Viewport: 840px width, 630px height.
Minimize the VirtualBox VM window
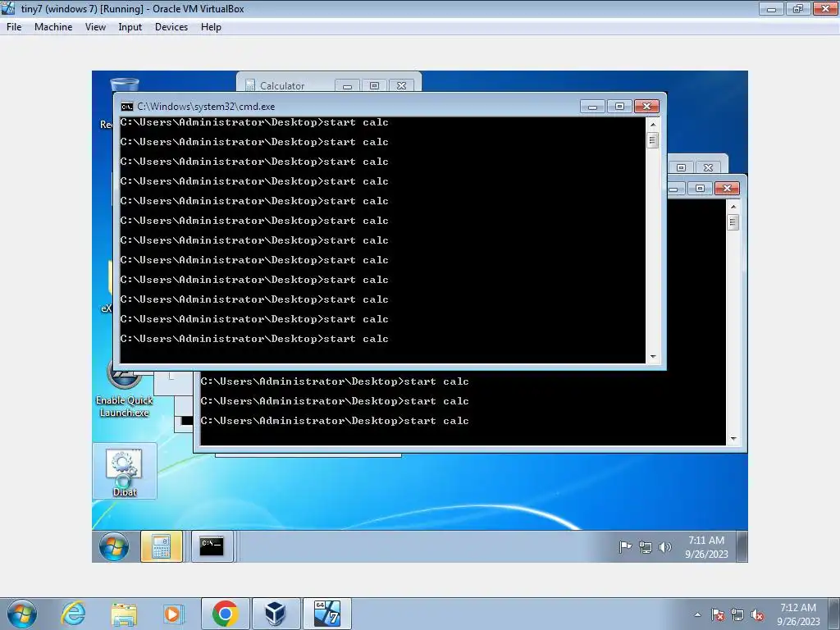(x=771, y=8)
